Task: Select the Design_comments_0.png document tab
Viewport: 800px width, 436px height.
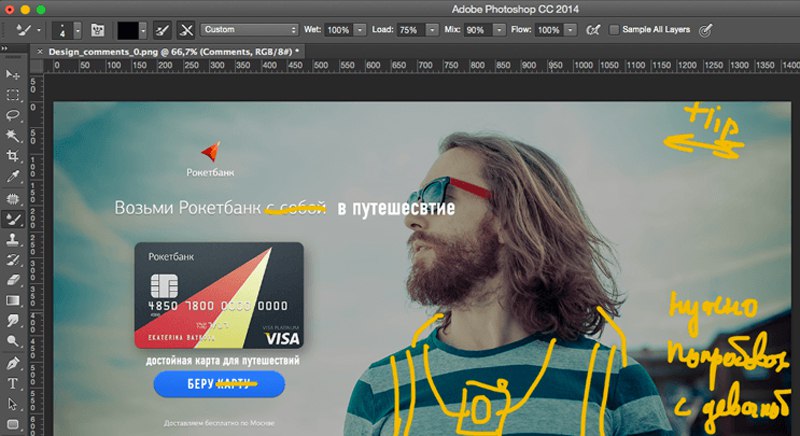Action: point(173,52)
